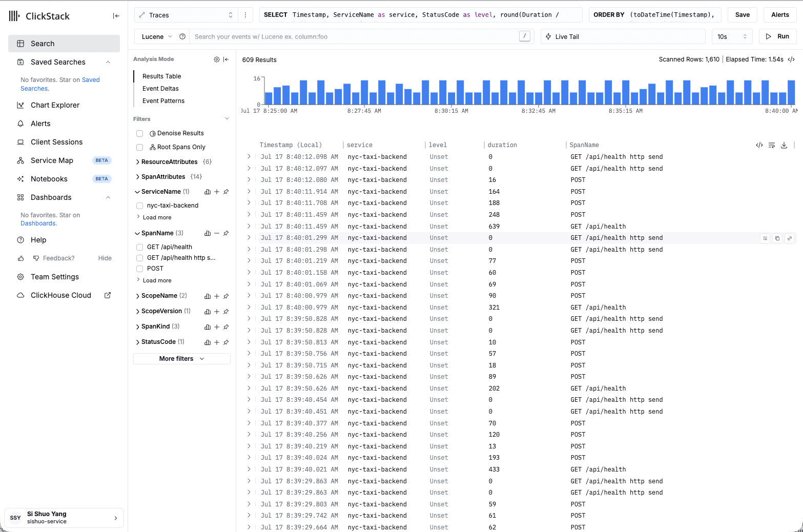This screenshot has height=532, width=803.
Task: Check the nyc-taxi-backend service filter
Action: (139, 206)
